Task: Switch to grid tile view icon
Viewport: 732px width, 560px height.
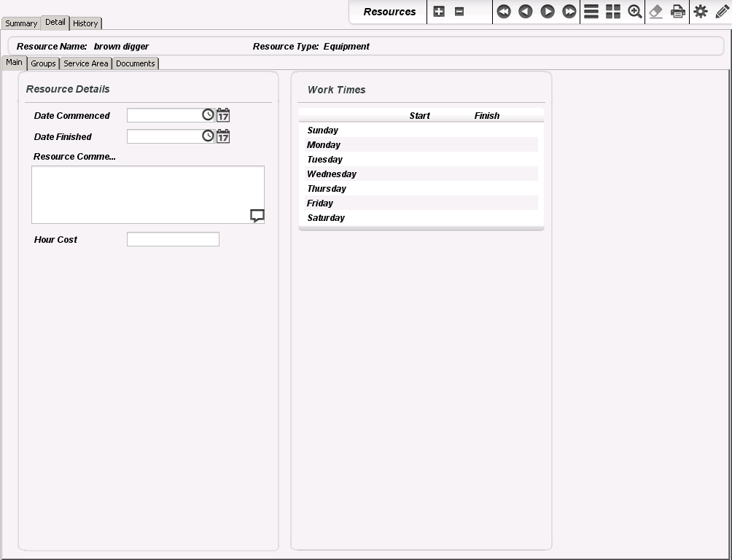Action: (x=613, y=12)
